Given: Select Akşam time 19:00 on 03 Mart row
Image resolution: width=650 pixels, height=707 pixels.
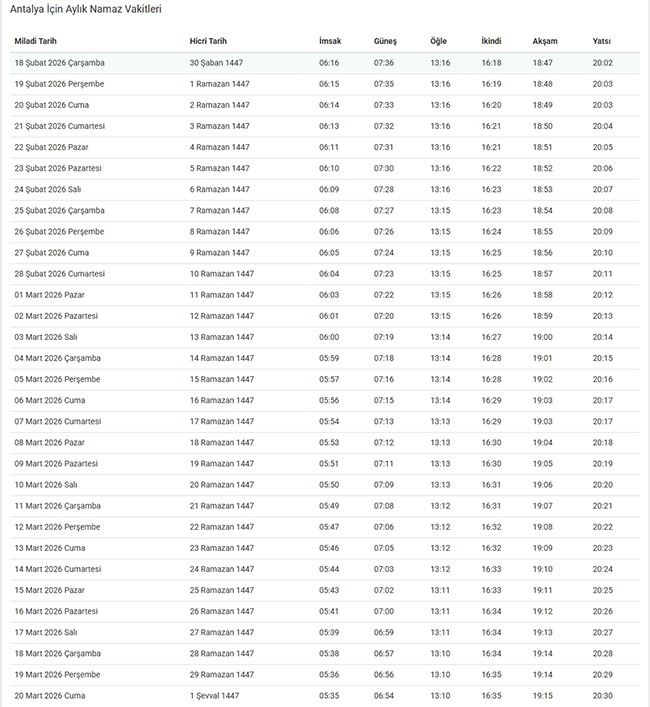Looking at the screenshot, I should [542, 337].
